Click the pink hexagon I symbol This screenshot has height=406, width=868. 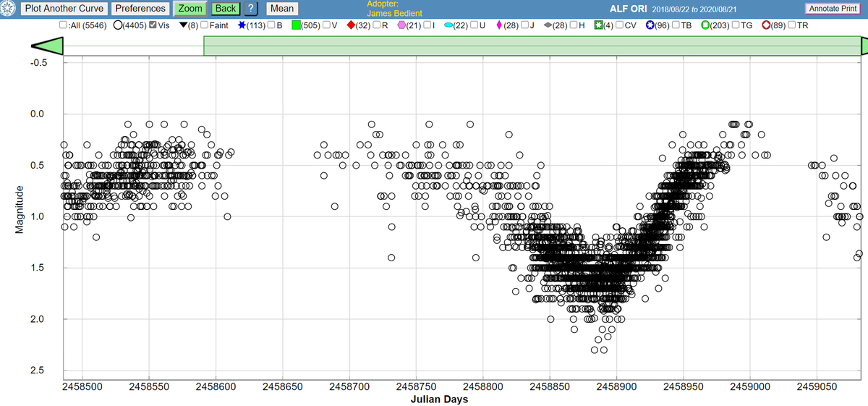coord(401,25)
